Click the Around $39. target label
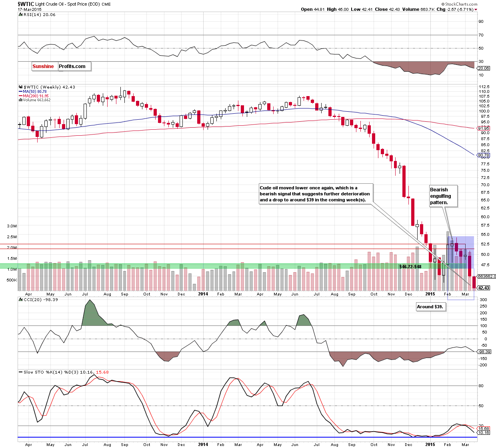Screen dimensions: 496x448 point(430,307)
